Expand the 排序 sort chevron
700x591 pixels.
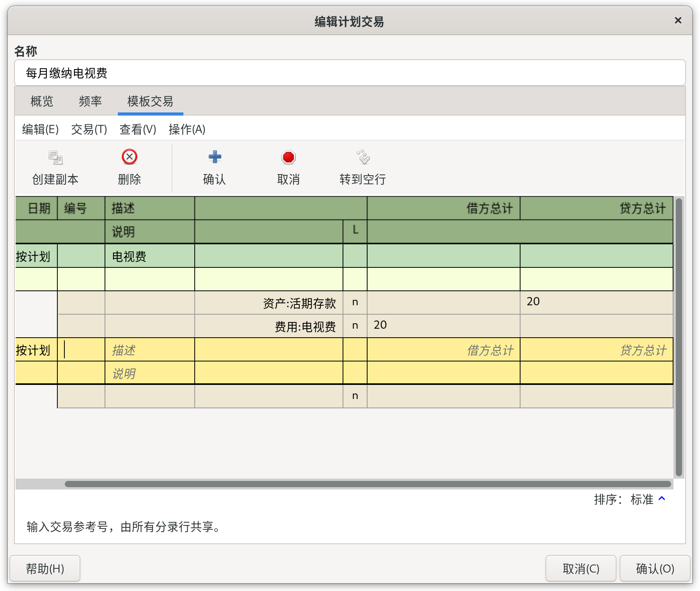[662, 498]
